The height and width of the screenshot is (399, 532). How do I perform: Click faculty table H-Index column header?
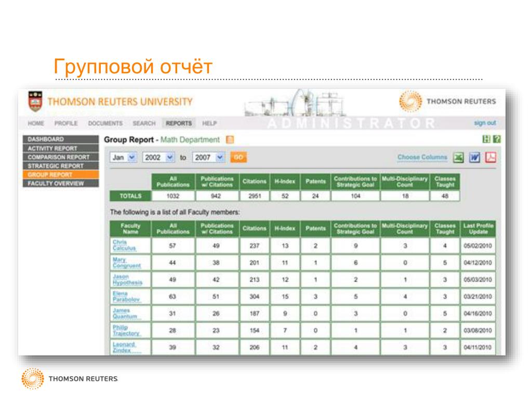tap(285, 229)
